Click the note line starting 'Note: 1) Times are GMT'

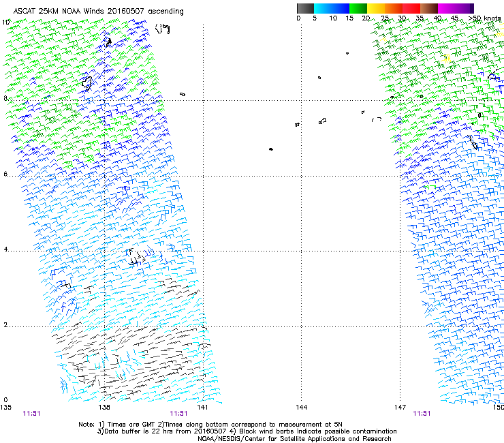click(210, 425)
